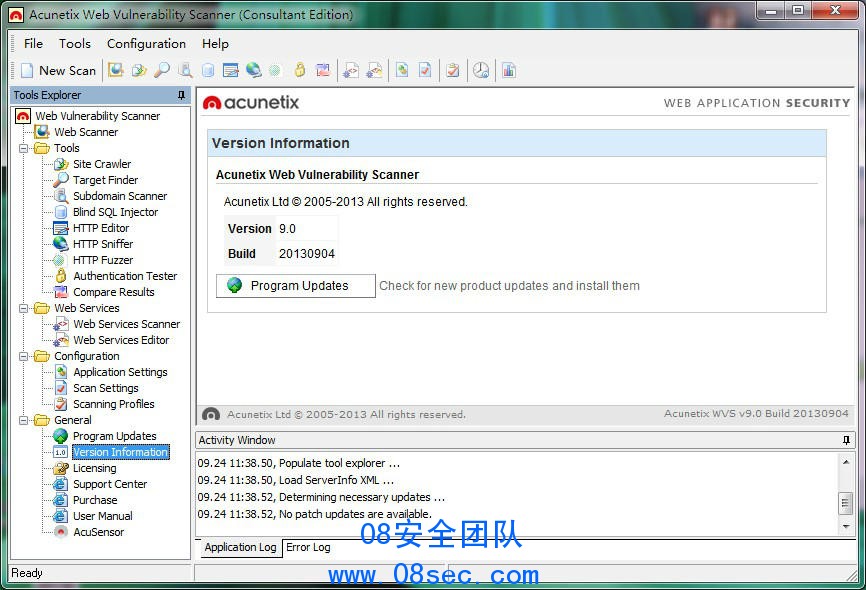Select Program Updates in the General tree
This screenshot has height=590, width=866.
pyautogui.click(x=114, y=436)
